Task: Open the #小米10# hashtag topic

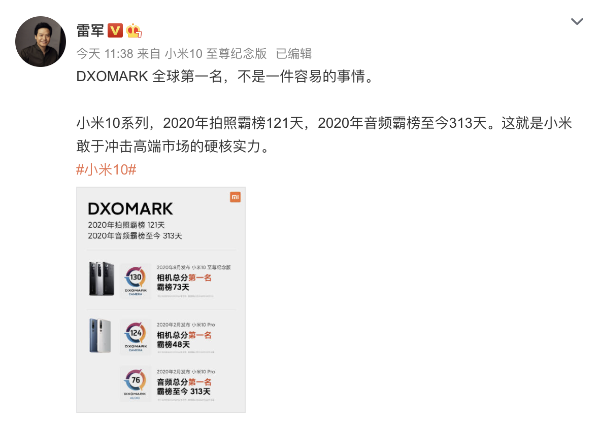Action: (x=106, y=169)
